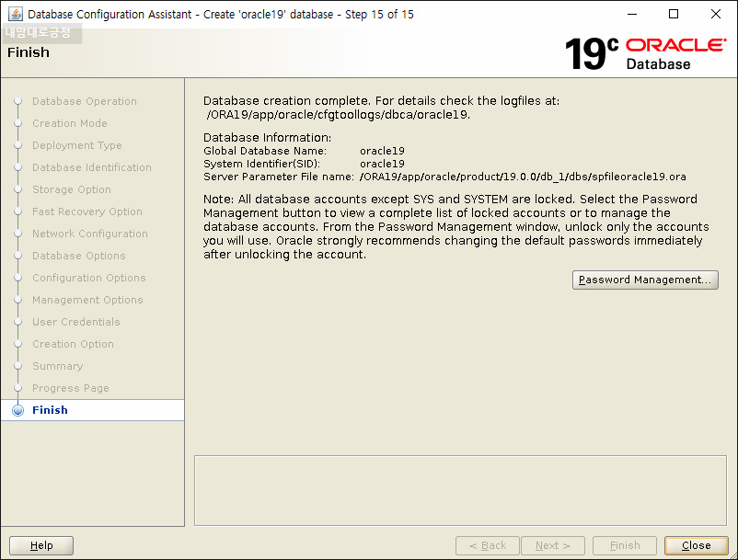Select the User Credentials step
738x560 pixels.
click(x=76, y=322)
